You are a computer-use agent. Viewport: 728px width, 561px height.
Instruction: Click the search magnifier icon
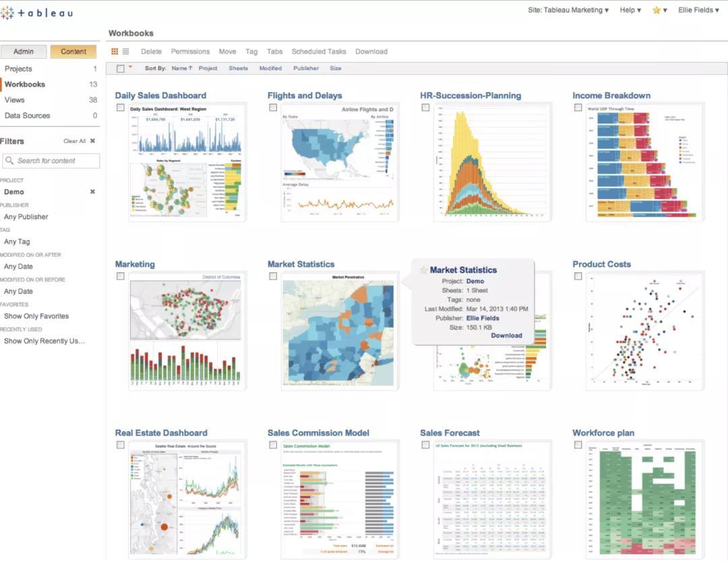9,160
